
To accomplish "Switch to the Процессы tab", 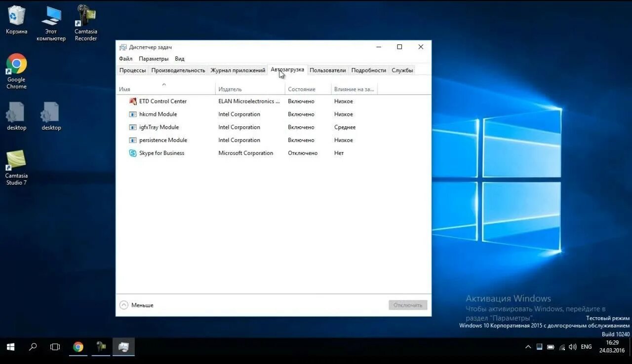I will click(x=132, y=70).
